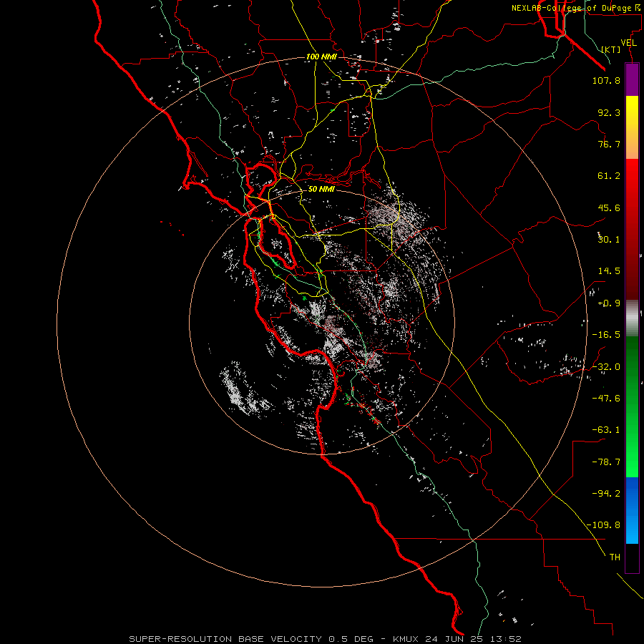This screenshot has height=644, width=644.
Task: Pick the blue segment of velocity color bar
Action: click(x=632, y=510)
